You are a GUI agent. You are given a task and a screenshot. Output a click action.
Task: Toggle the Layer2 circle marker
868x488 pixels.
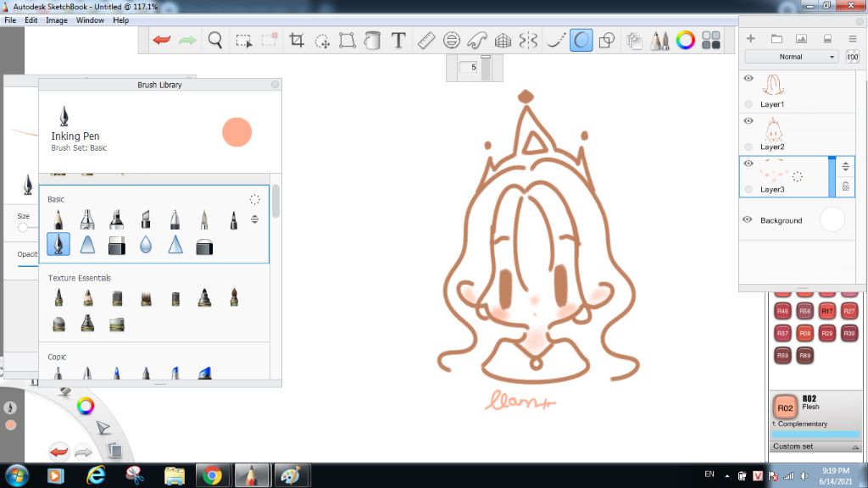point(748,147)
